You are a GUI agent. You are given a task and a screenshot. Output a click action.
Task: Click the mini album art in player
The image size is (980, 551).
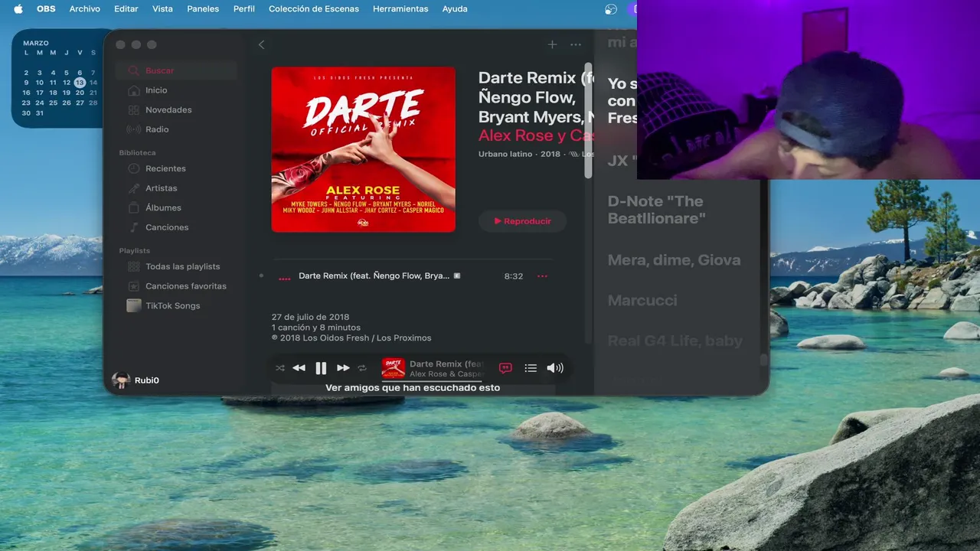point(394,368)
